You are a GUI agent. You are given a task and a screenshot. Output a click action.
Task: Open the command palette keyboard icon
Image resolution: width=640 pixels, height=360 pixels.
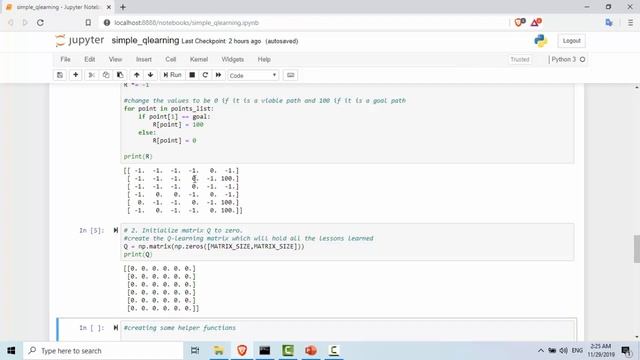point(291,75)
